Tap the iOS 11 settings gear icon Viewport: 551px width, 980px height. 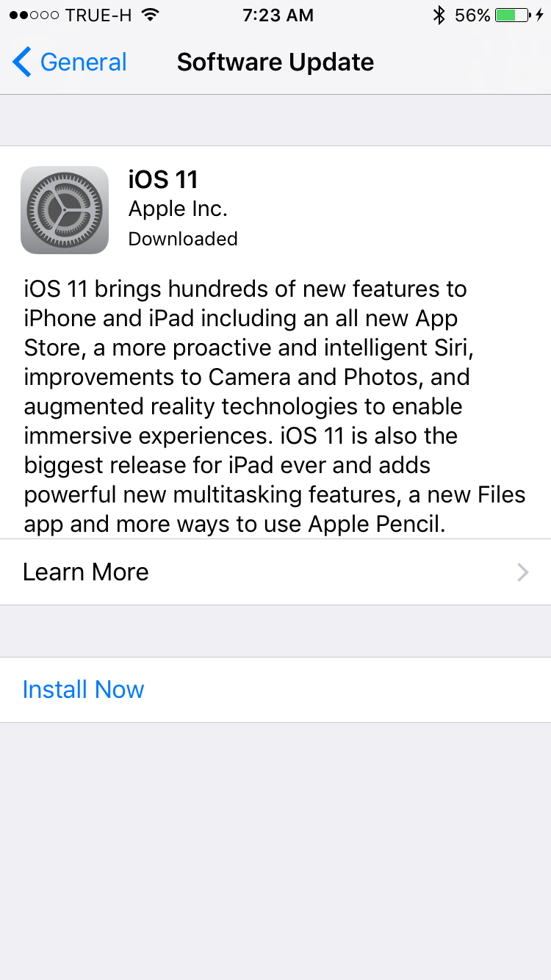click(65, 210)
